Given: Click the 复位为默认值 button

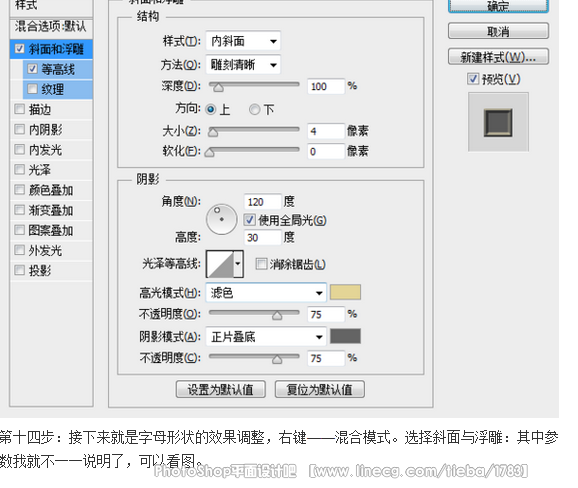Looking at the screenshot, I should [320, 390].
